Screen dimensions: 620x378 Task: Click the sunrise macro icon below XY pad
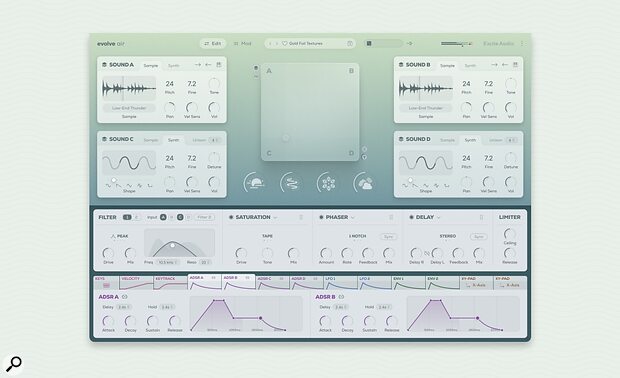(x=254, y=183)
